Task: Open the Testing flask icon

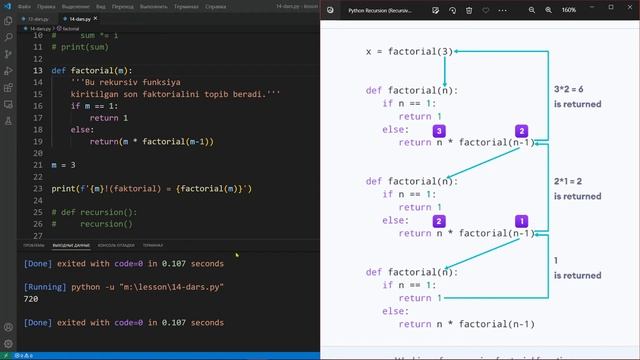Action: point(8,121)
